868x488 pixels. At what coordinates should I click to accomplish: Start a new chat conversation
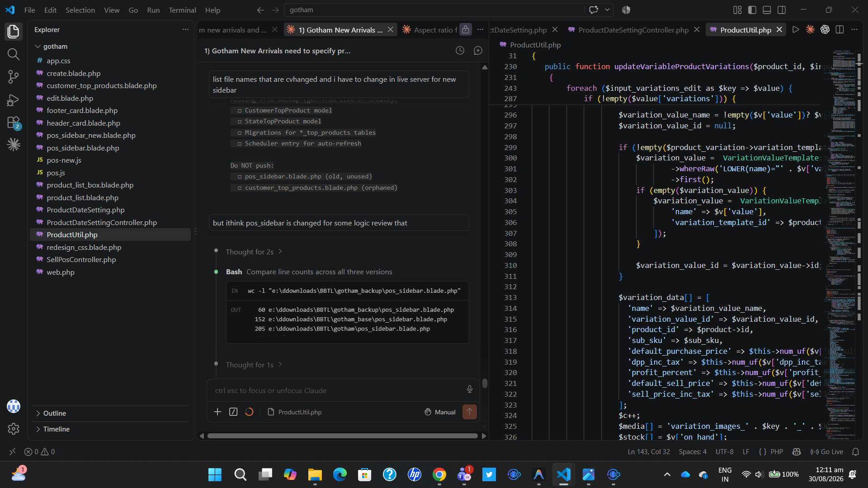pos(478,51)
